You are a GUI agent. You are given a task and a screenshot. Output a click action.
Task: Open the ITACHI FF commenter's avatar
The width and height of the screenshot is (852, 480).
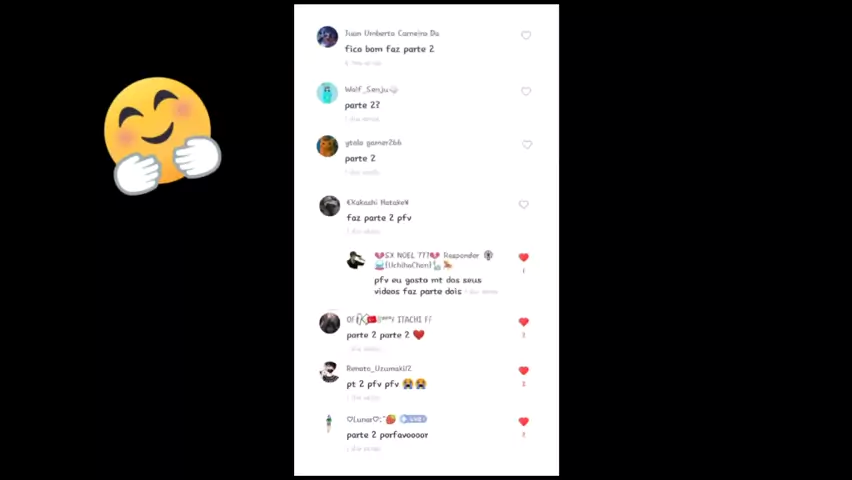pos(329,323)
